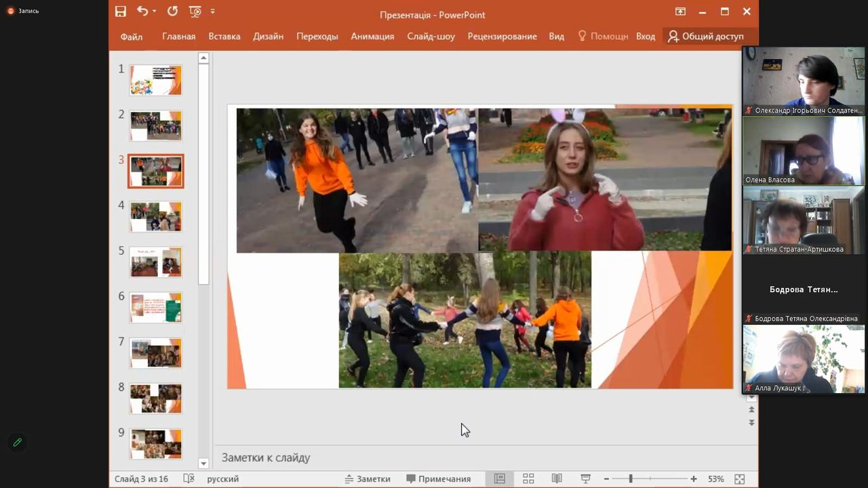Click the Запись recording indicator
The width and height of the screenshot is (868, 488).
point(23,11)
